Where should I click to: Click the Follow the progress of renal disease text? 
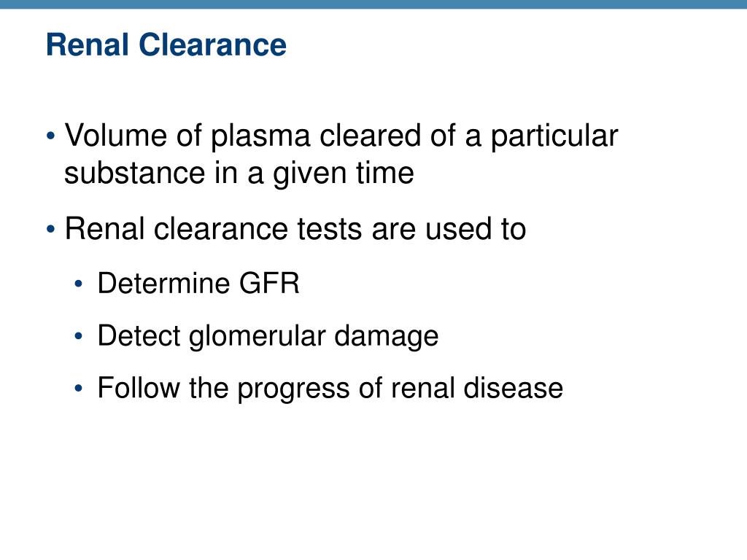coord(330,389)
